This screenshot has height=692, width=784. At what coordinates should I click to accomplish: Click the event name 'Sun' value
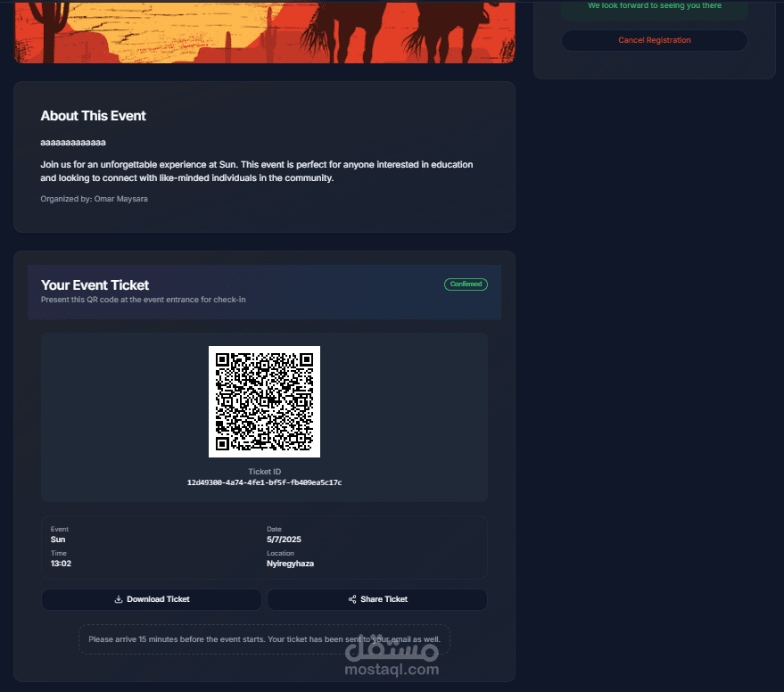coord(58,540)
